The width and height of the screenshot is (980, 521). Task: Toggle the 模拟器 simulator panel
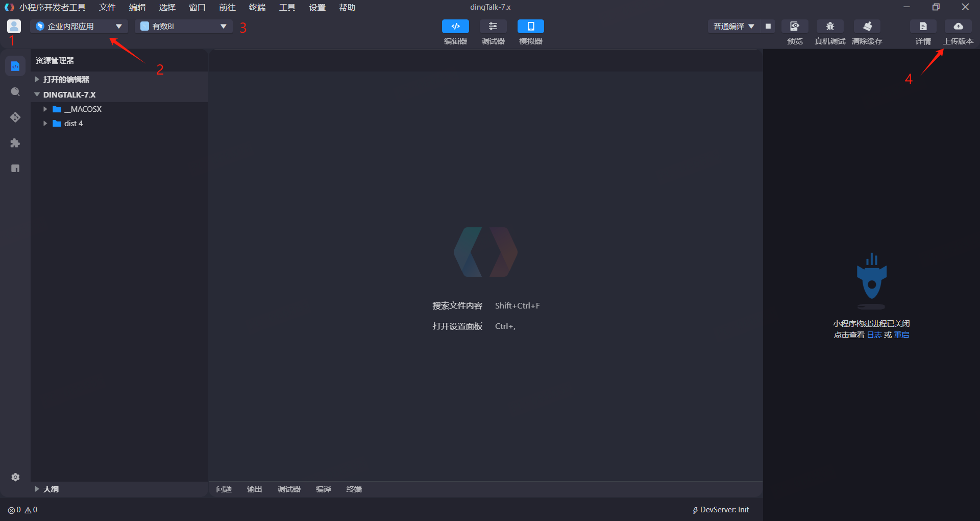tap(531, 27)
